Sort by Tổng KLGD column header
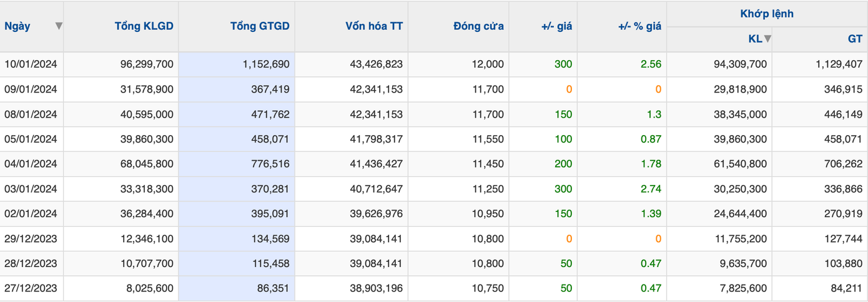This screenshot has width=868, height=302. (144, 26)
